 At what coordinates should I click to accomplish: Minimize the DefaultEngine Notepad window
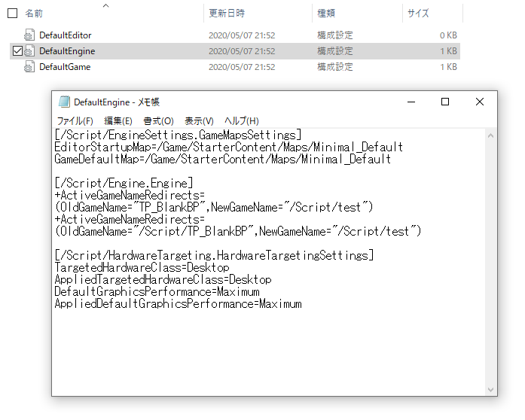(411, 102)
